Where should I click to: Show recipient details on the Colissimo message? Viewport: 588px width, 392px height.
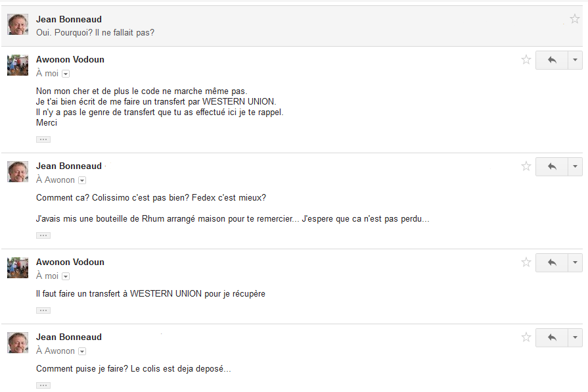click(x=82, y=180)
